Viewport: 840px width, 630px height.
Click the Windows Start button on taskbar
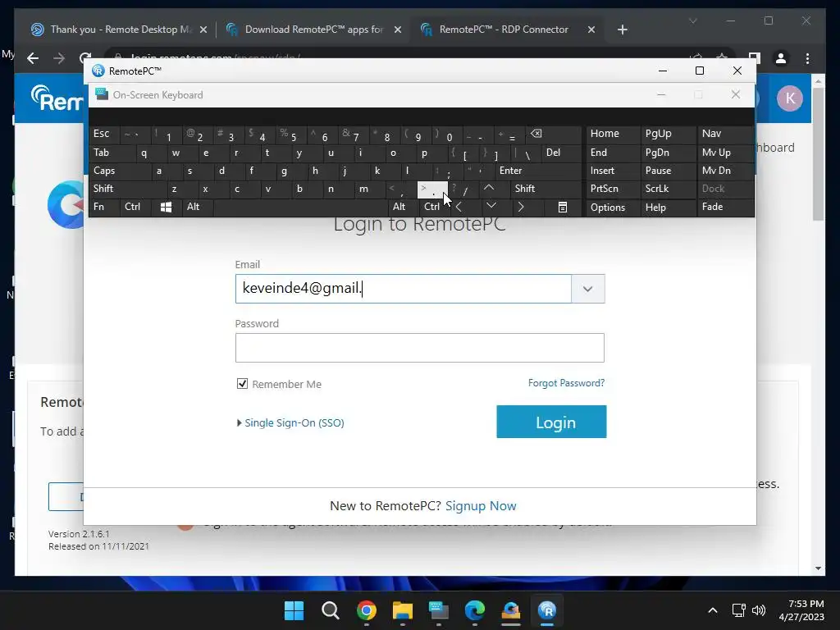coord(294,610)
